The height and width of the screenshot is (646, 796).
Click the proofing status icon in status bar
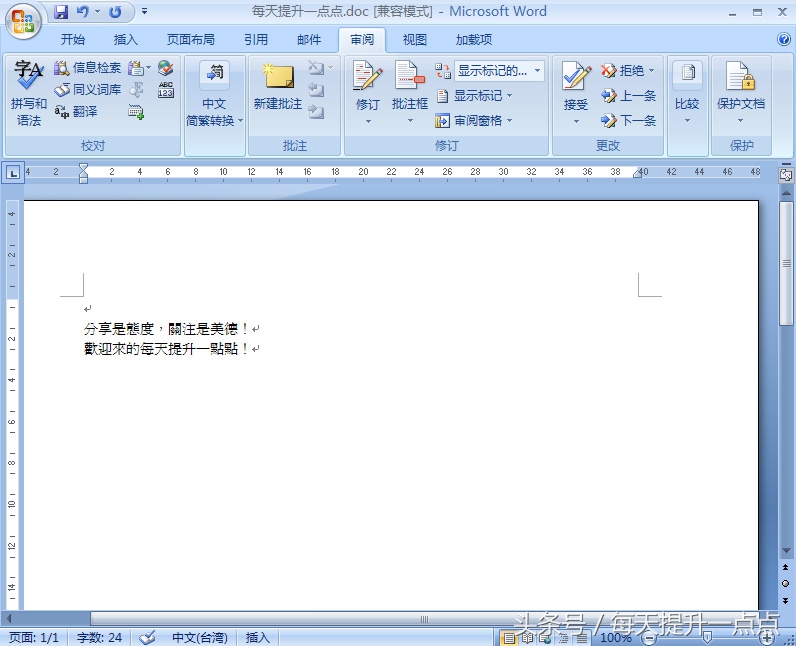point(147,637)
